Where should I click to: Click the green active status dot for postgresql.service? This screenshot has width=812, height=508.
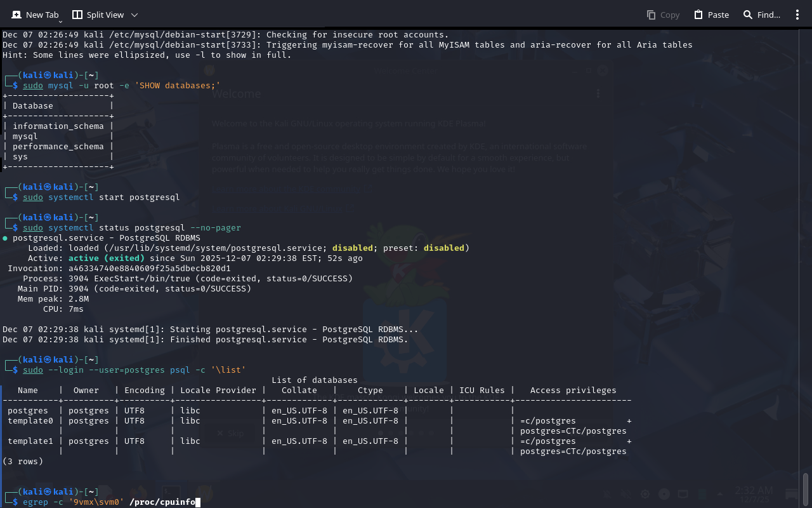(x=5, y=238)
